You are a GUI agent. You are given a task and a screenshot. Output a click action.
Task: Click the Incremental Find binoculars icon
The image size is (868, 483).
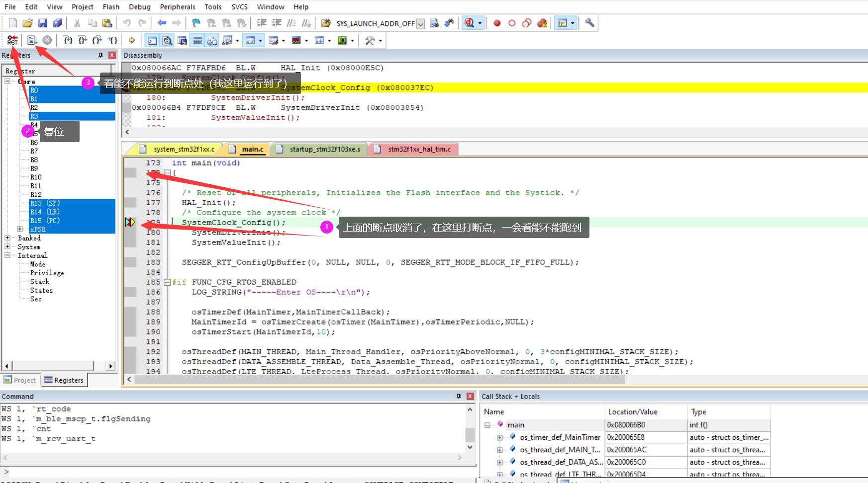(449, 23)
